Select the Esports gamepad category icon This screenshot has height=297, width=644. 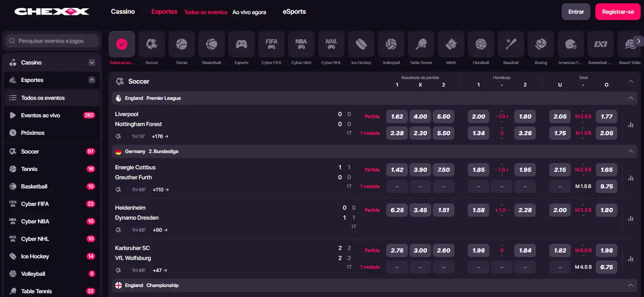click(242, 44)
